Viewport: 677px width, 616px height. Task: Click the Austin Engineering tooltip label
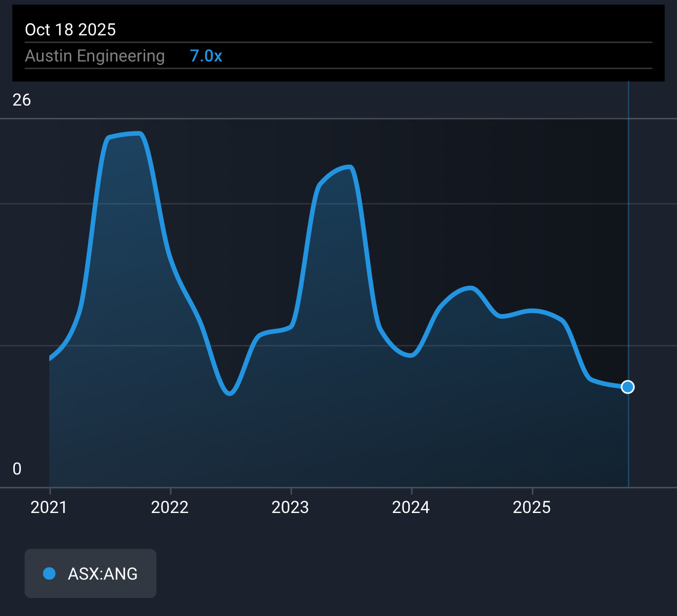coord(95,56)
